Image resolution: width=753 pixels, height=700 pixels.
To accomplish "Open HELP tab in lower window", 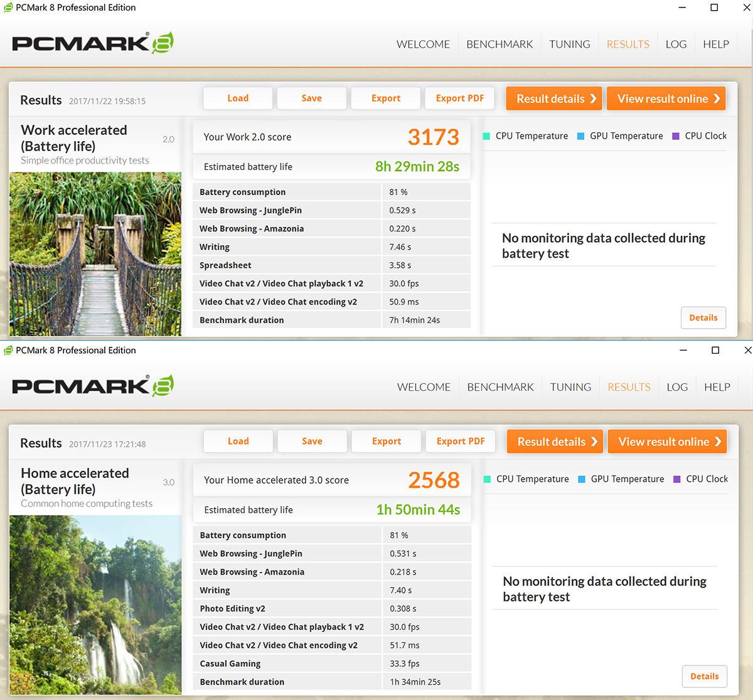I will point(717,387).
